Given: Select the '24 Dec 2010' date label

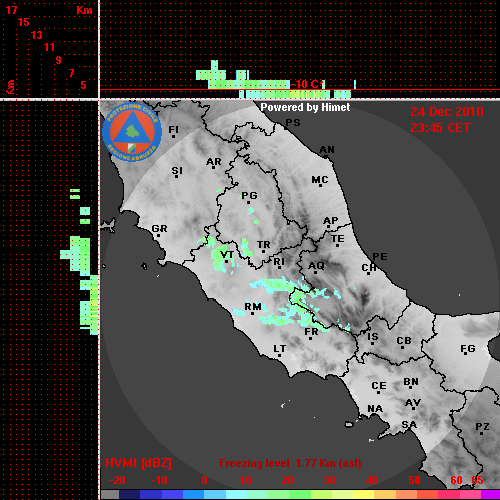Looking at the screenshot, I should 447,112.
